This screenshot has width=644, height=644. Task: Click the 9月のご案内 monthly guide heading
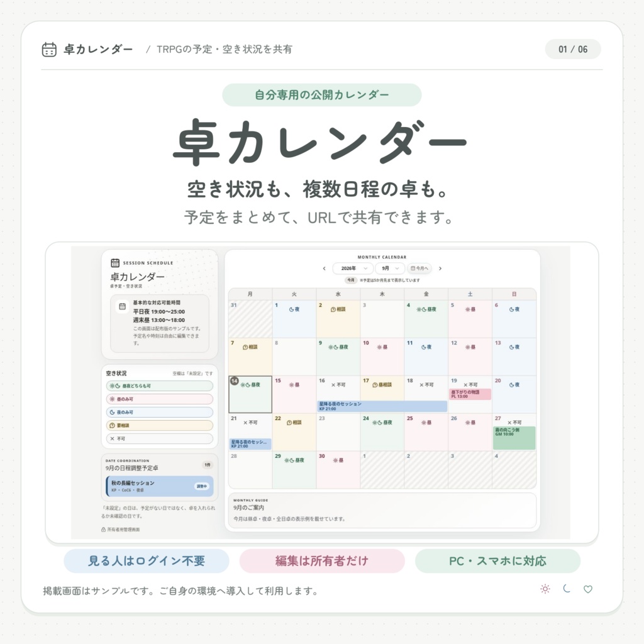(x=249, y=508)
